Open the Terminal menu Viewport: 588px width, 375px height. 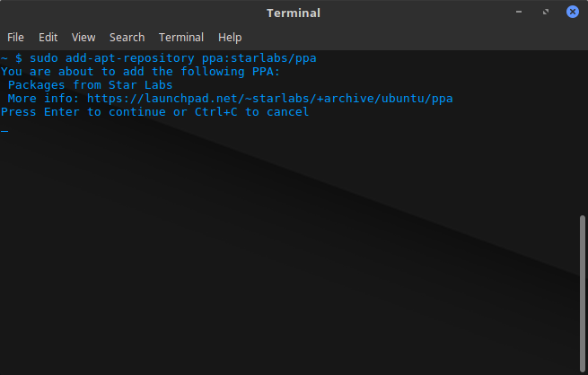click(181, 38)
